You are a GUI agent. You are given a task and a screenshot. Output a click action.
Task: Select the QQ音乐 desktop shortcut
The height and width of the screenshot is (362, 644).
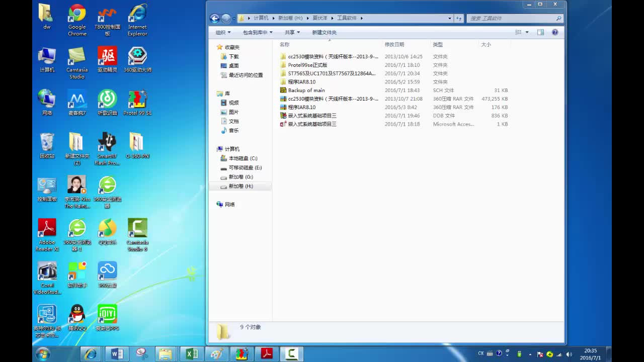click(107, 232)
